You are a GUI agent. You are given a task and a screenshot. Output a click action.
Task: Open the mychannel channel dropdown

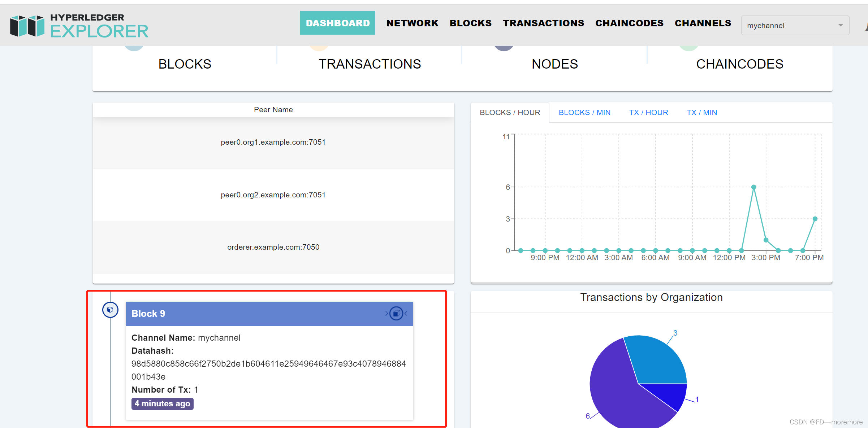[790, 26]
